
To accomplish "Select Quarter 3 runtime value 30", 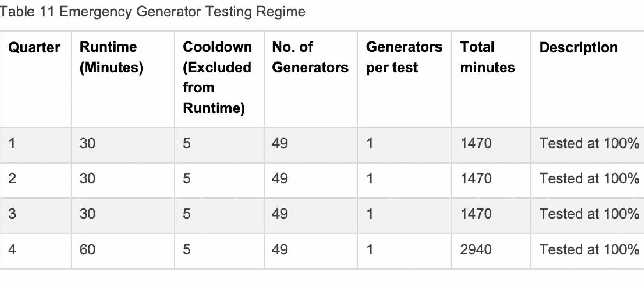I will point(87,213).
